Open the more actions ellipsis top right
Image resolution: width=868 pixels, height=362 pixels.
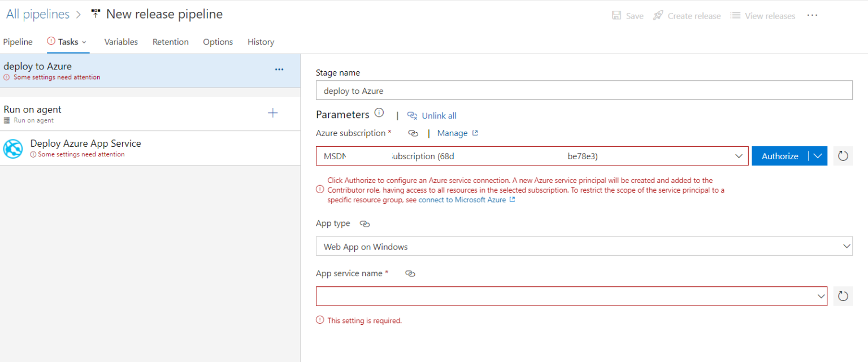click(x=812, y=15)
